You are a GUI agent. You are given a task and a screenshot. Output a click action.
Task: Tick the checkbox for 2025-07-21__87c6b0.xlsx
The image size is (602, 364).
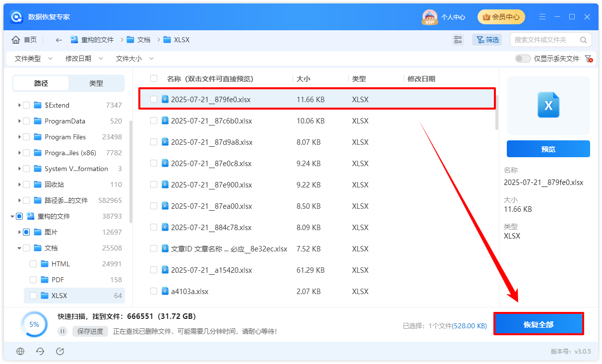[x=154, y=121]
